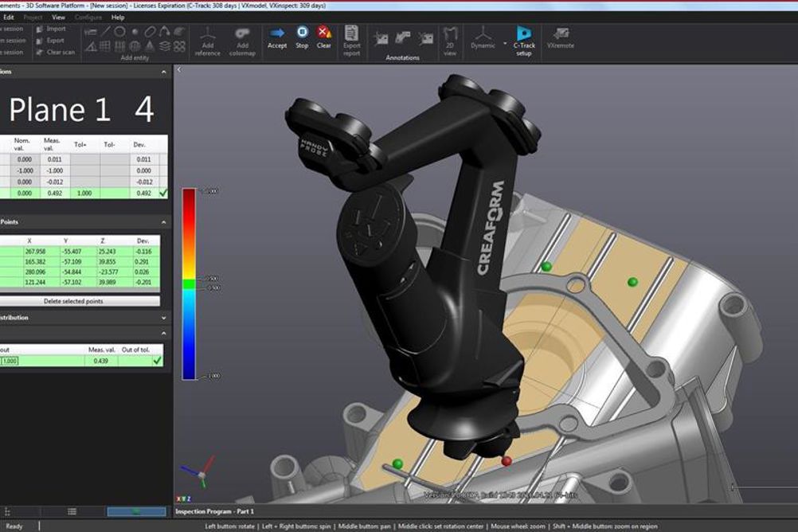The width and height of the screenshot is (798, 532).
Task: Select point row with X 267.958
Action: (x=80, y=252)
